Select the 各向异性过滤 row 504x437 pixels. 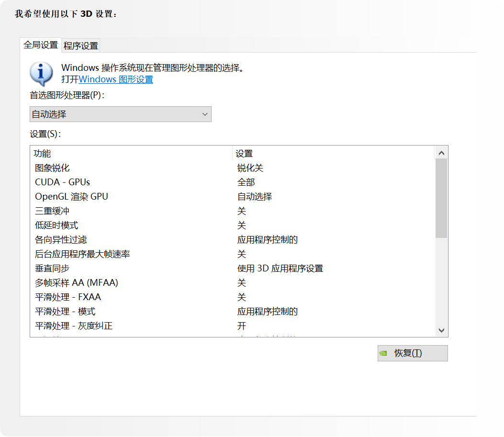tap(233, 240)
